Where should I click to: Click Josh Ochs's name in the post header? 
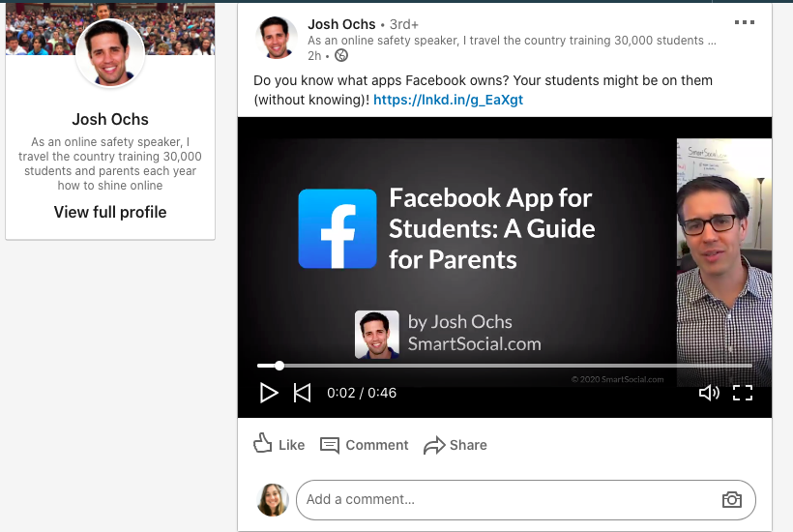point(342,24)
